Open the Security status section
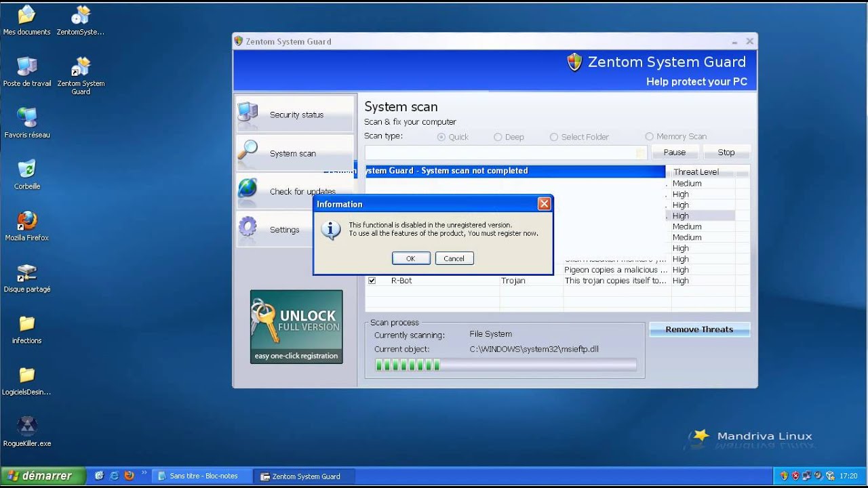Viewport: 868px width, 488px height. [295, 114]
